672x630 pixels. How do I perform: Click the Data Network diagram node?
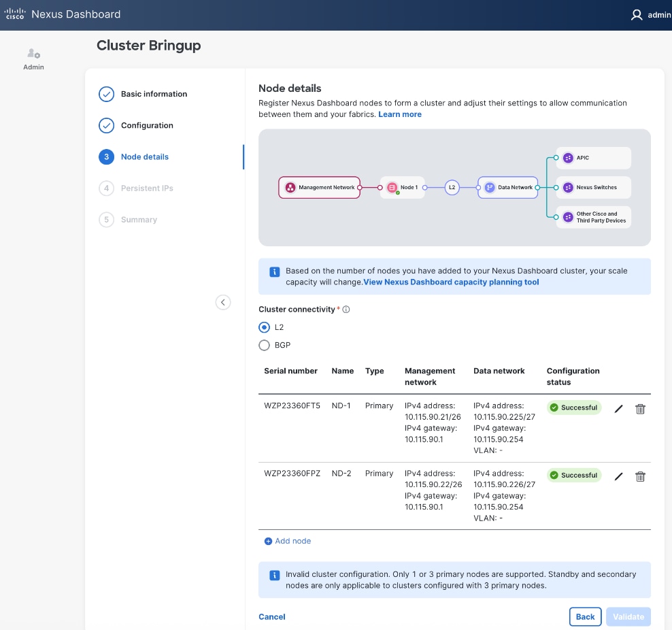pyautogui.click(x=508, y=187)
